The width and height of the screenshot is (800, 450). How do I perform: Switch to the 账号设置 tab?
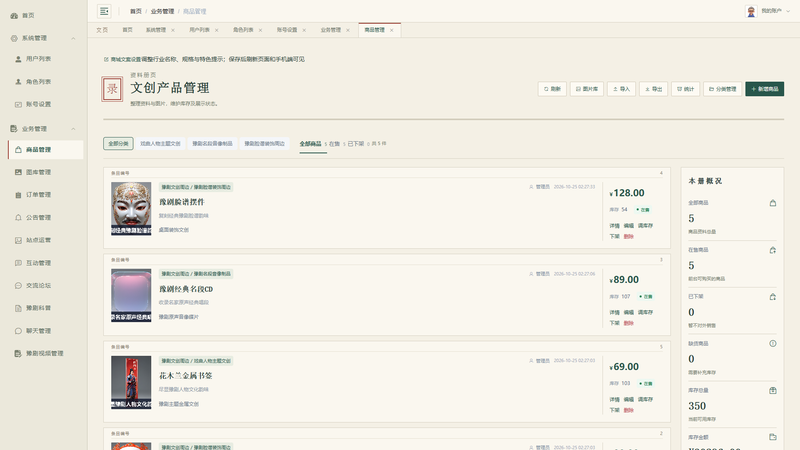pos(287,30)
